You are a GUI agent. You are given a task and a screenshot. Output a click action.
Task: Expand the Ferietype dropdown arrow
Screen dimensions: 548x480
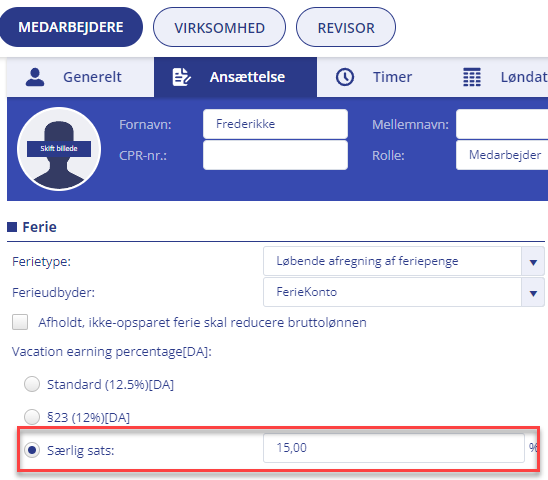coord(533,262)
